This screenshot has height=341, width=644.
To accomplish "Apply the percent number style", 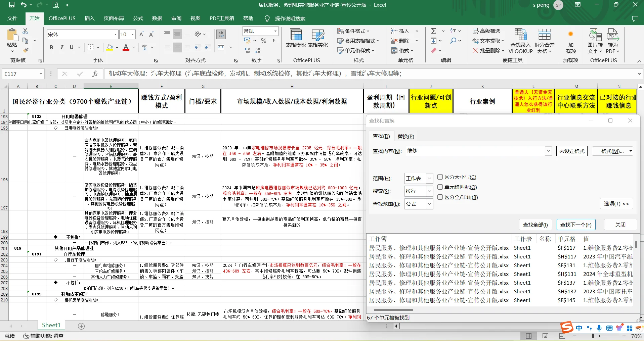I will [x=263, y=41].
